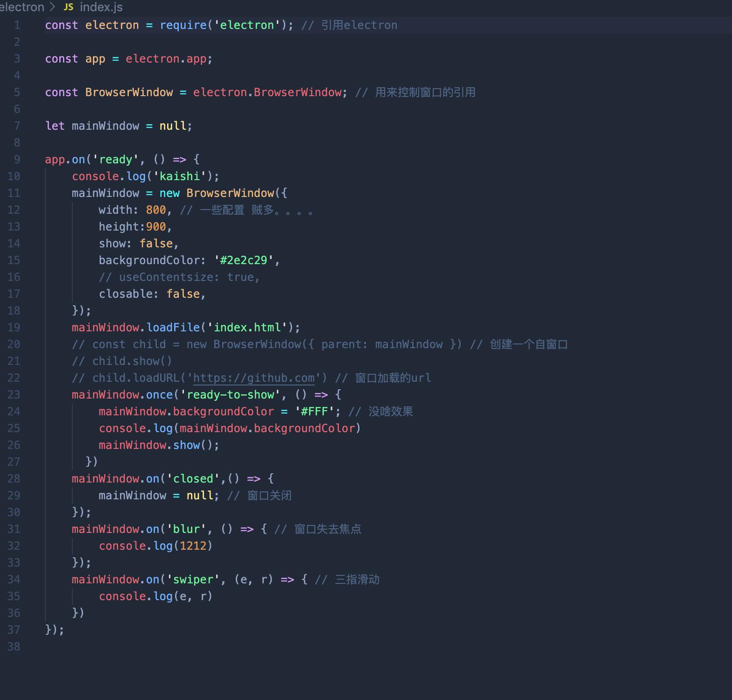This screenshot has height=700, width=732.
Task: Click 'console.log(e, r)' on line 35
Action: [156, 596]
